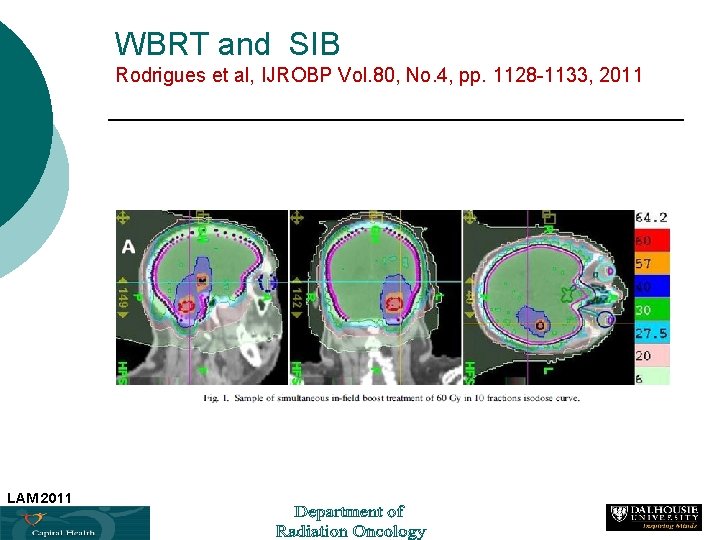Click the letter A panel label
Image resolution: width=720 pixels, height=540 pixels.
pyautogui.click(x=129, y=247)
